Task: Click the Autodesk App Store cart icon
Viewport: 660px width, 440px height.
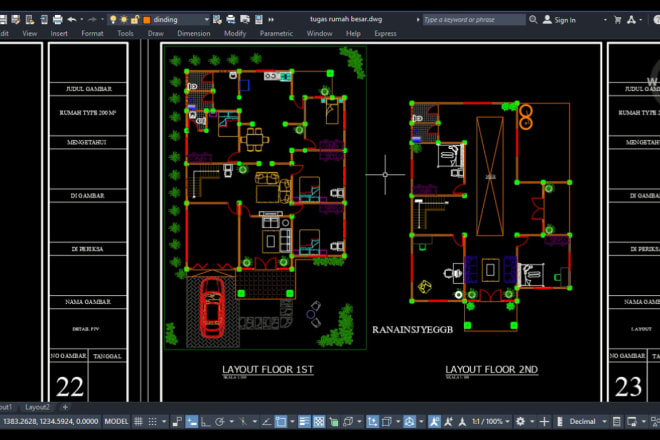Action: tap(617, 20)
